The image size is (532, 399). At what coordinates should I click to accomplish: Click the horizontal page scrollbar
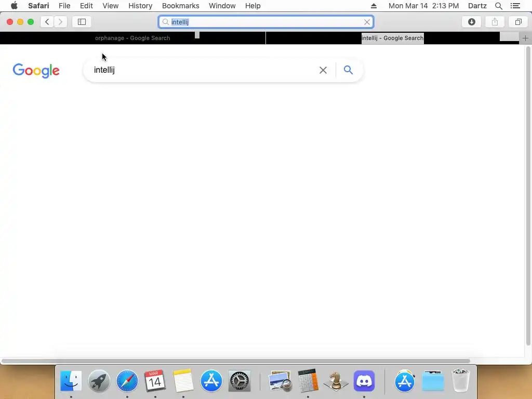click(235, 361)
